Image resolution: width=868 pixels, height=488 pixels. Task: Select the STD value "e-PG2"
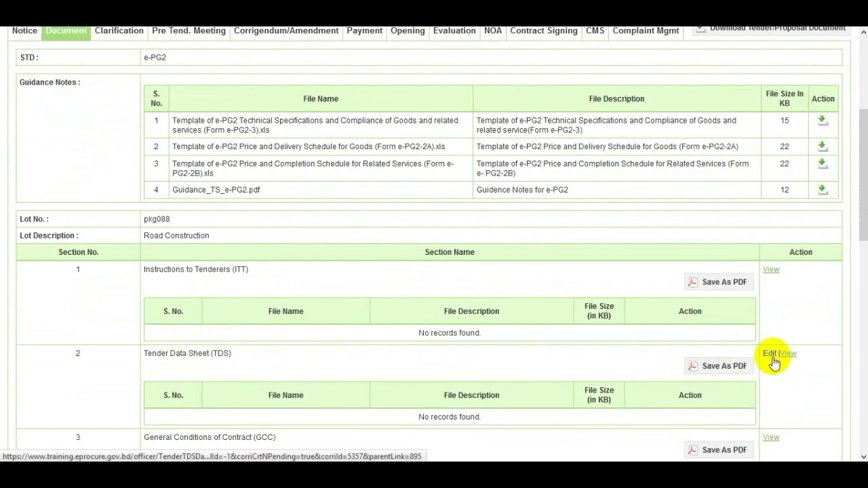coord(155,58)
